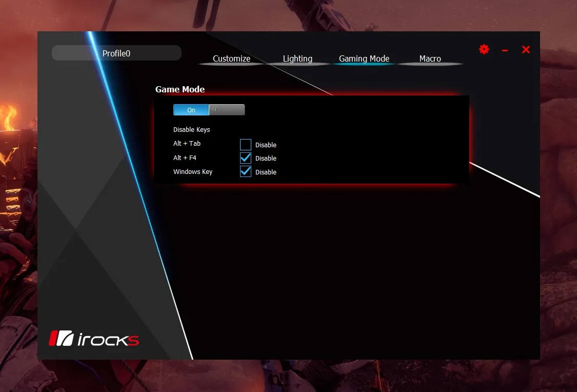Select the Gaming Mode tab
This screenshot has height=392, width=577.
[364, 58]
